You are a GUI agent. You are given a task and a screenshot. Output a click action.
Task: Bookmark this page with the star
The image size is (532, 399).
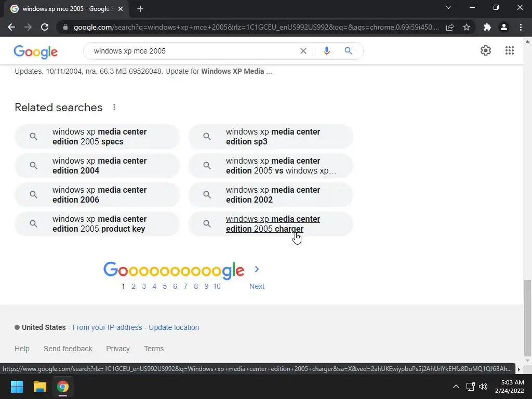click(x=467, y=27)
